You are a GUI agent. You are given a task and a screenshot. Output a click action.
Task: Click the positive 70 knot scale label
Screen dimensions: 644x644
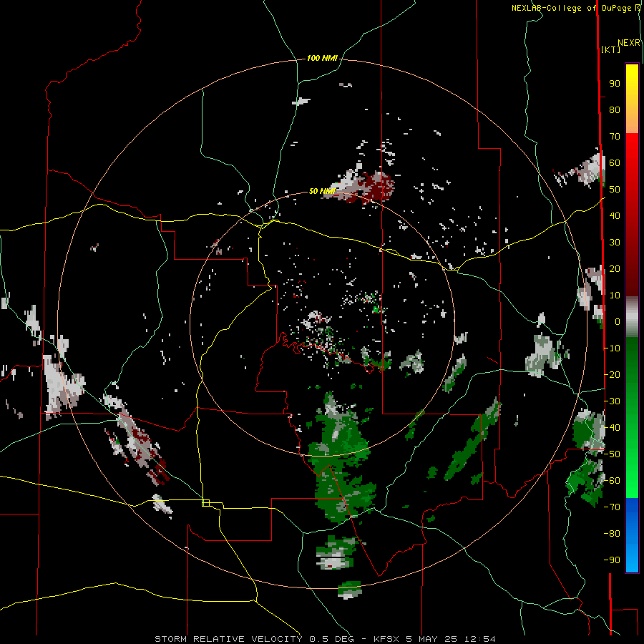point(615,137)
